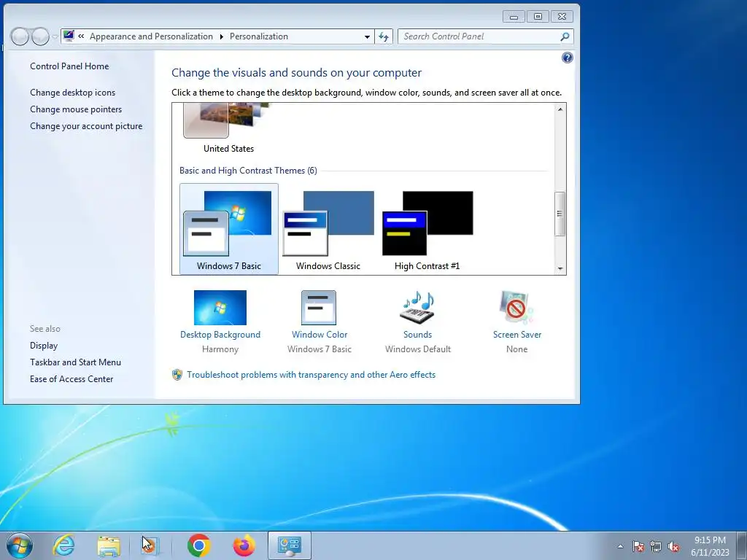Click the Sounds text link
Image resolution: width=747 pixels, height=560 pixels.
pyautogui.click(x=418, y=335)
